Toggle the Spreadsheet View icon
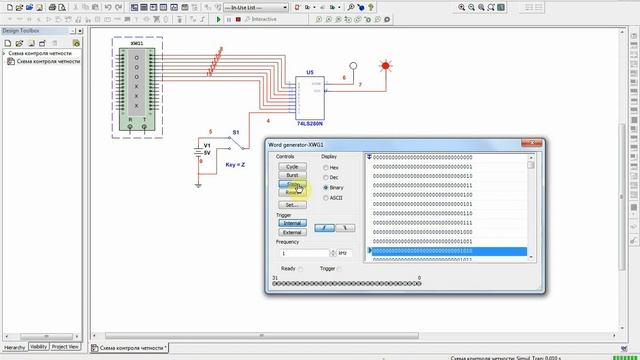Image resolution: width=640 pixels, height=360 pixels. point(144,7)
